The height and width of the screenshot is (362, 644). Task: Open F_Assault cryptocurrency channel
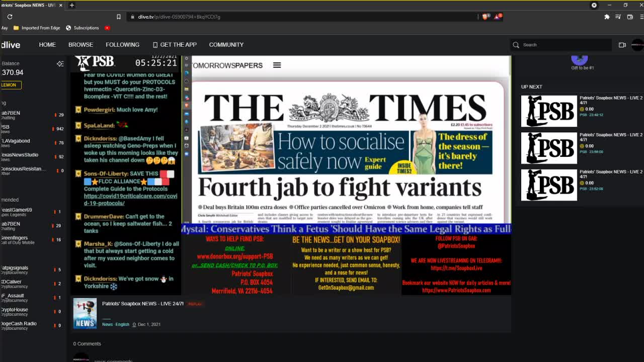click(32, 298)
